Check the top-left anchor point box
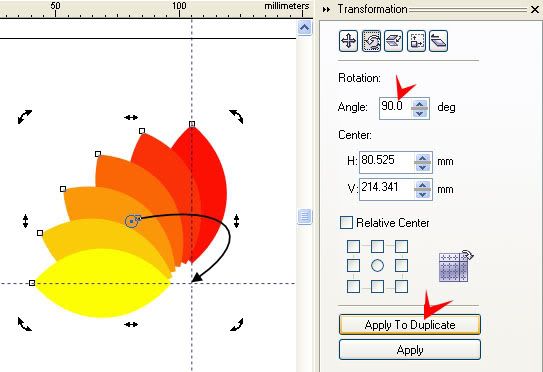The height and width of the screenshot is (372, 543). click(x=353, y=247)
